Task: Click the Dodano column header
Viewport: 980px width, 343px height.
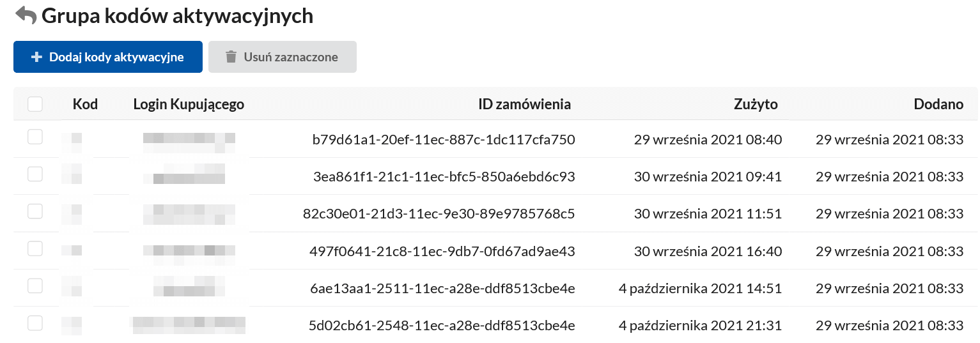Action: pyautogui.click(x=938, y=104)
